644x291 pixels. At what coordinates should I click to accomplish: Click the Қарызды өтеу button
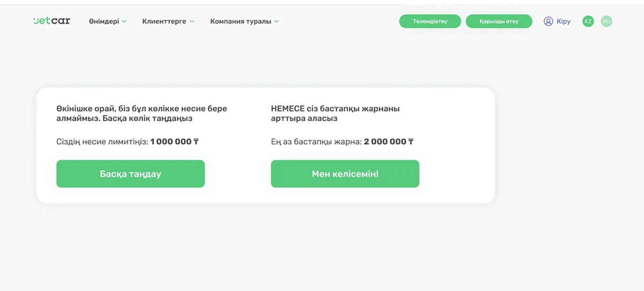tap(499, 21)
